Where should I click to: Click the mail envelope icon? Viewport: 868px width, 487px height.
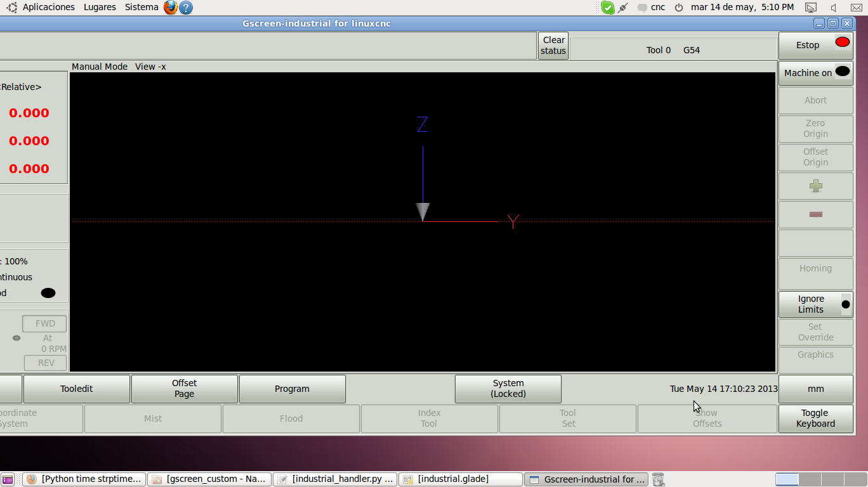coord(856,8)
